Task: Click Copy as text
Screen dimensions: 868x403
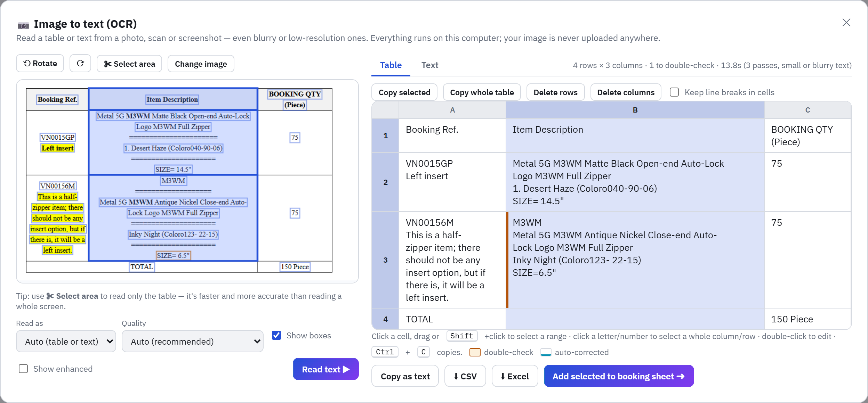Action: coord(405,376)
